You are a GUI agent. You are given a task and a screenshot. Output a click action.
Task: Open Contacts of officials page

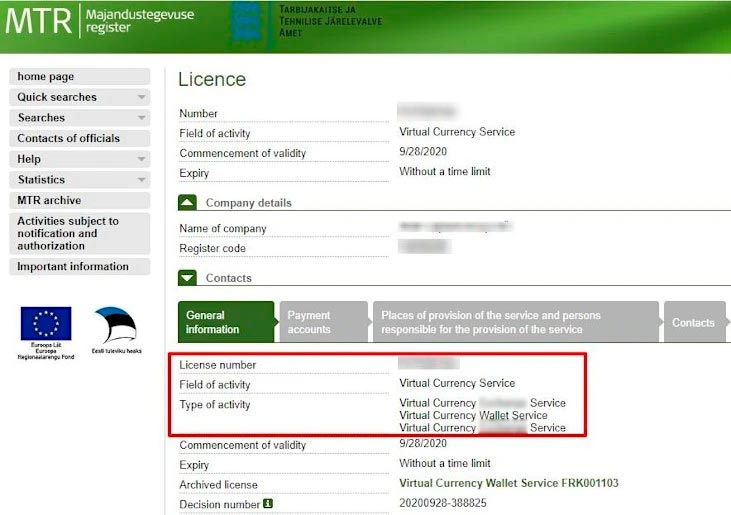(x=68, y=139)
